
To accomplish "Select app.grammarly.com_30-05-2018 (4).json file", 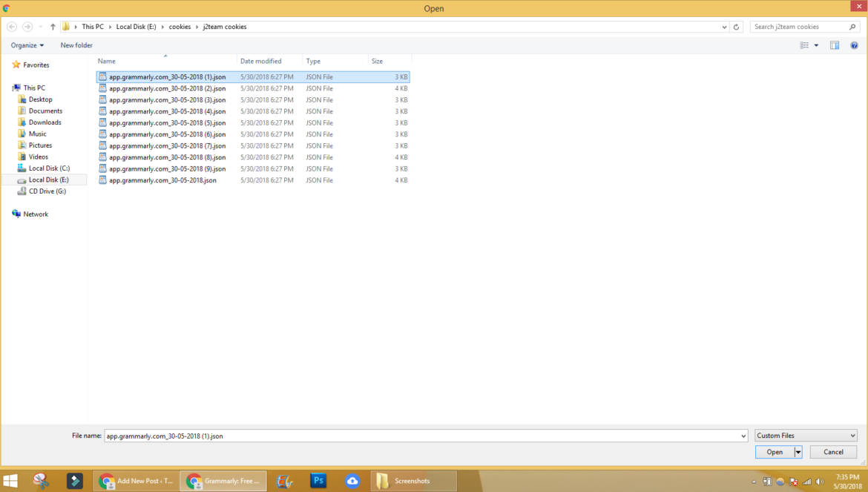I will tap(253, 111).
